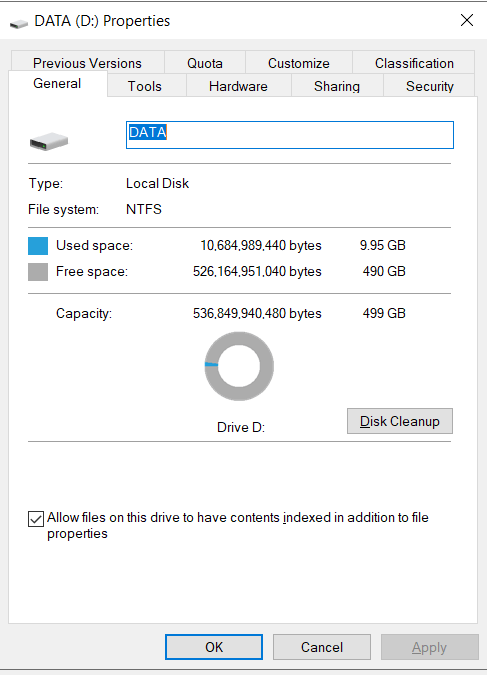Click the '9.95 GB' used size
Viewport: 487px width, 675px height.
(383, 245)
